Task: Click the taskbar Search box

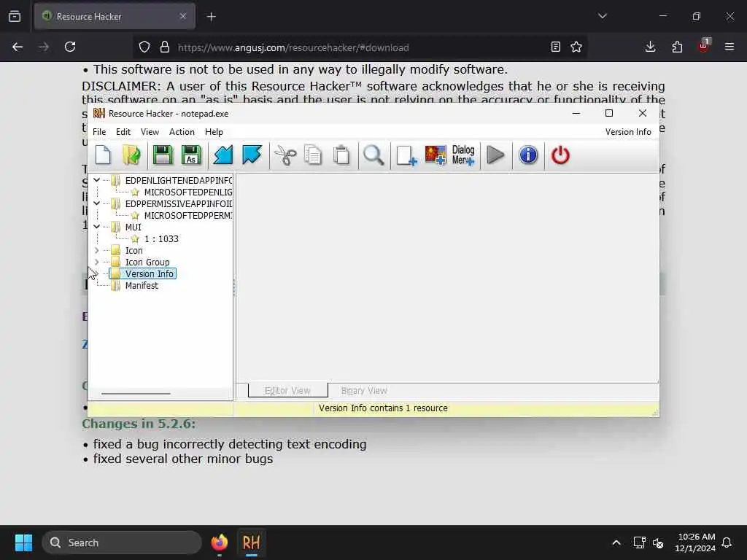Action: point(122,542)
